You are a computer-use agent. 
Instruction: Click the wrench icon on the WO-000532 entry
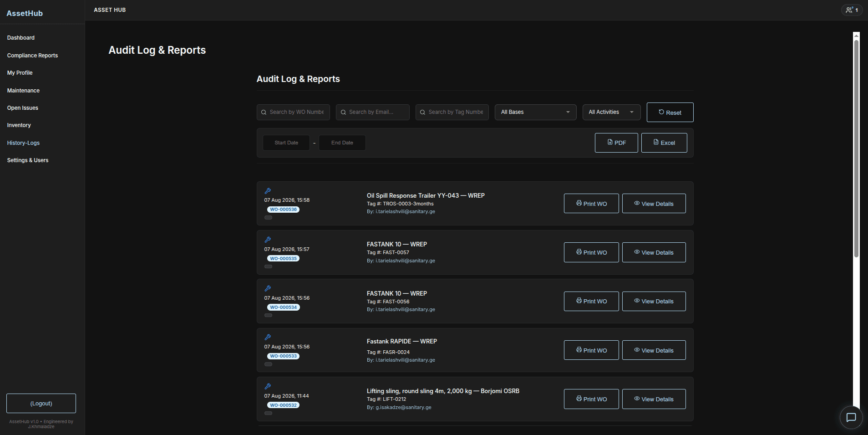click(268, 386)
